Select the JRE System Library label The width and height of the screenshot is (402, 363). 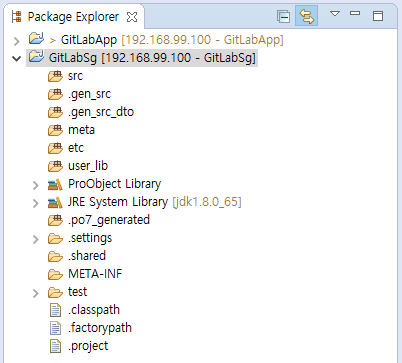[118, 202]
